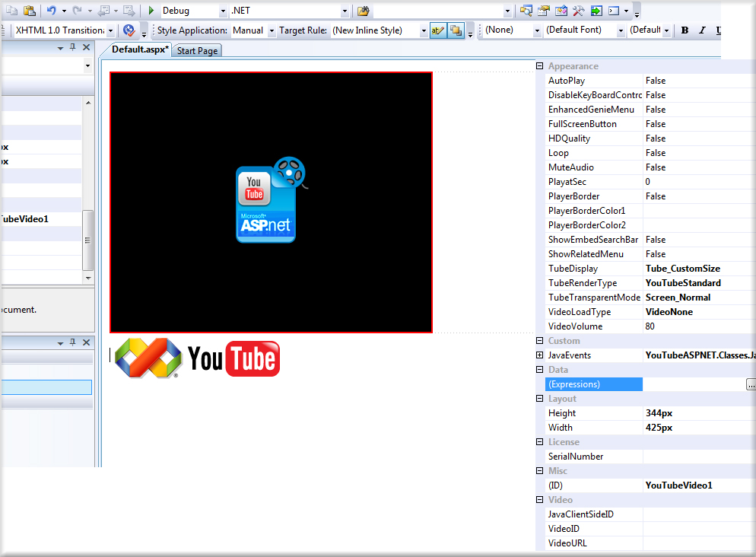Select the Loop False value
Image resolution: width=756 pixels, height=557 pixels.
tap(656, 153)
